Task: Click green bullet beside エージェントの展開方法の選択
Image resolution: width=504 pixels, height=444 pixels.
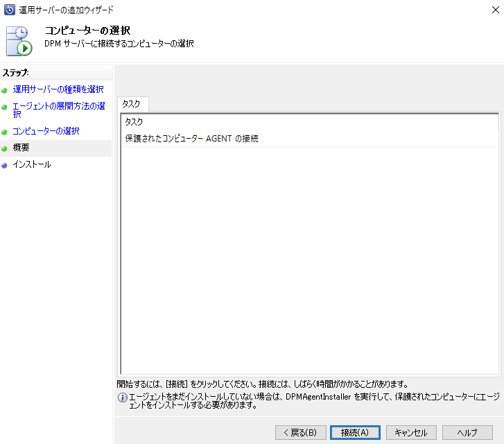Action: [4, 107]
